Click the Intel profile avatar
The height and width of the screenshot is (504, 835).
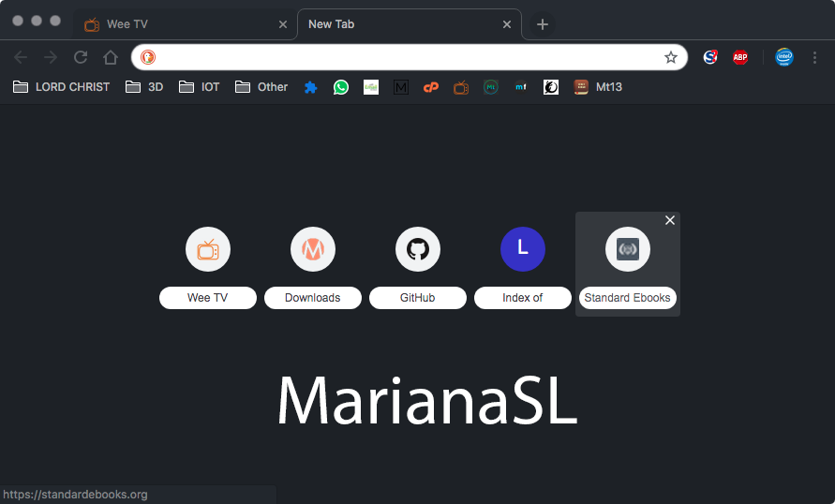[x=783, y=57]
